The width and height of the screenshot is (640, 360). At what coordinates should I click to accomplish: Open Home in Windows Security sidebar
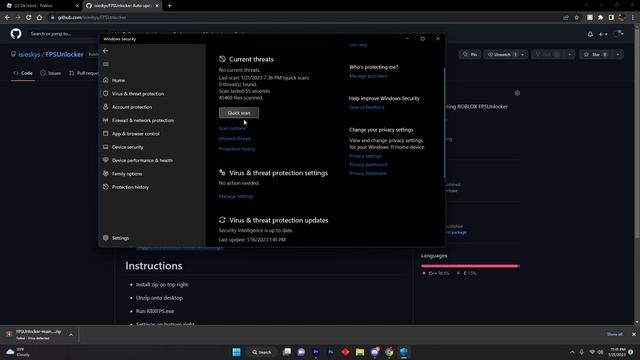118,80
